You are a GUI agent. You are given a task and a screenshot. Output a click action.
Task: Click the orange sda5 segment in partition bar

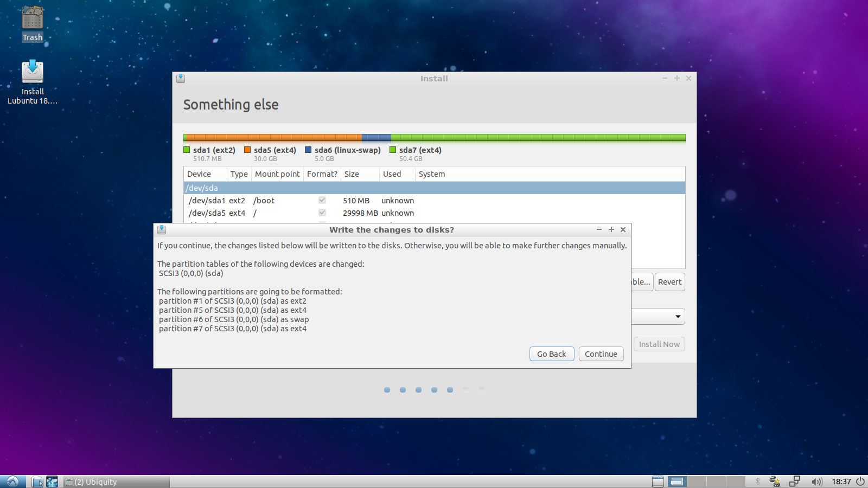click(x=272, y=138)
